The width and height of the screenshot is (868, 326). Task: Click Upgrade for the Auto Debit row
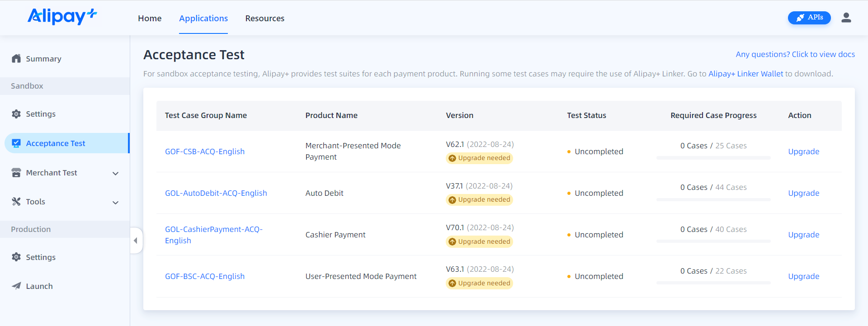point(803,193)
